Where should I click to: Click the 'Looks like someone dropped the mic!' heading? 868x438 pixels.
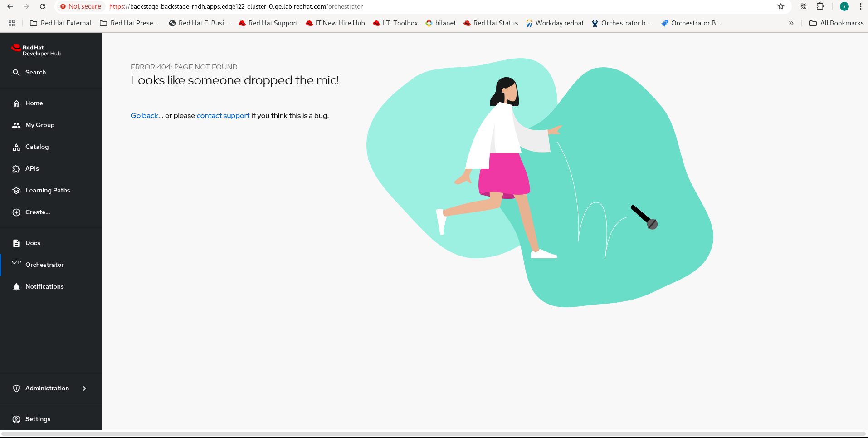pyautogui.click(x=235, y=80)
